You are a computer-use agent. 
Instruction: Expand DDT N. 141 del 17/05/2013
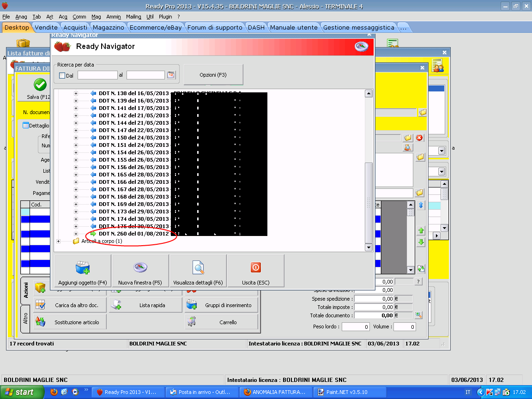pyautogui.click(x=76, y=108)
